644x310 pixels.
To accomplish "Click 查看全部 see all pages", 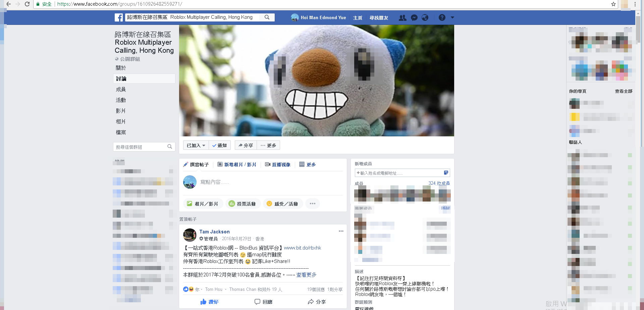I will [x=624, y=91].
